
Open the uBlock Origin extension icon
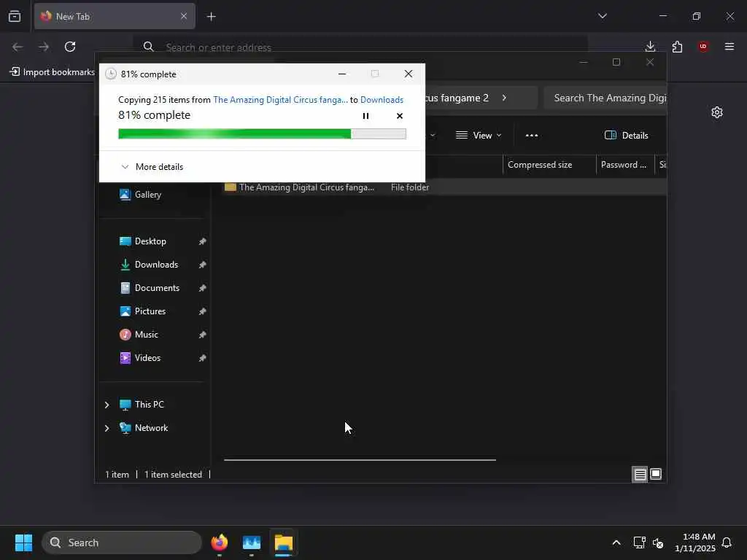click(703, 47)
